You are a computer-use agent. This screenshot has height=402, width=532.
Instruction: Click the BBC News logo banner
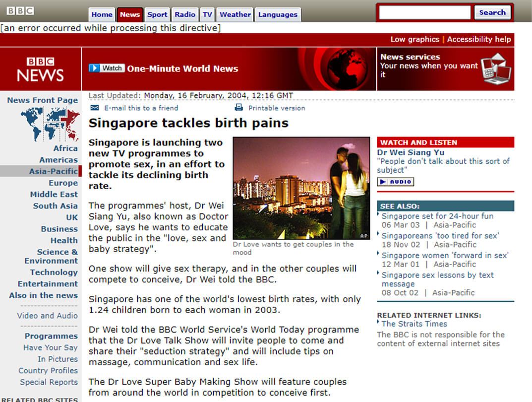(40, 69)
